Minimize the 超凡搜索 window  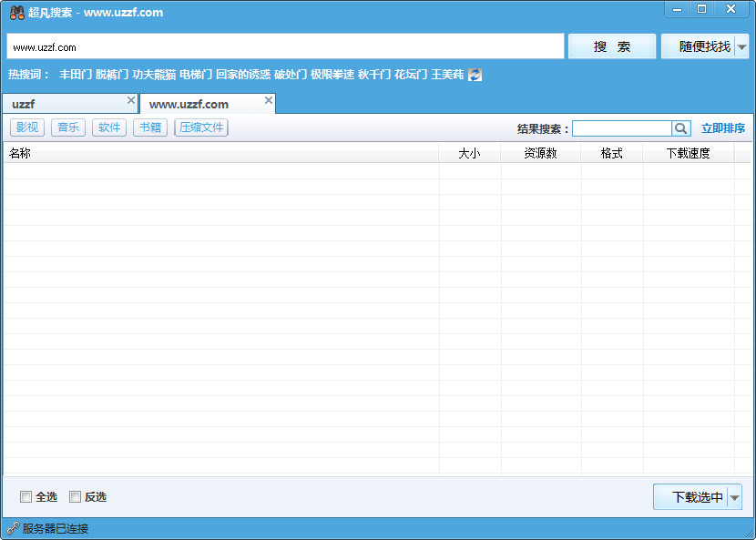(x=678, y=9)
